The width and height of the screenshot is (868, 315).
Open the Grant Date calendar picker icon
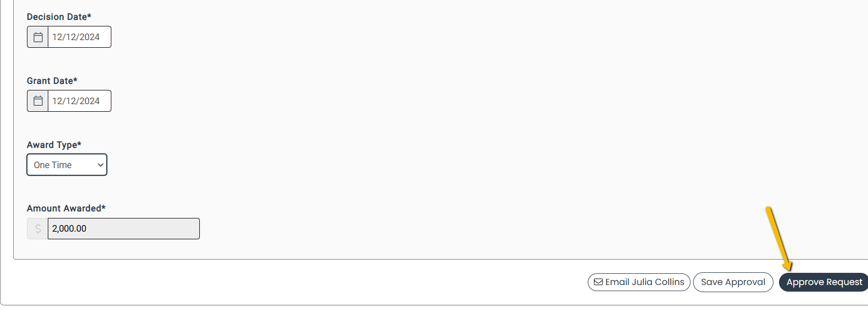(x=38, y=101)
